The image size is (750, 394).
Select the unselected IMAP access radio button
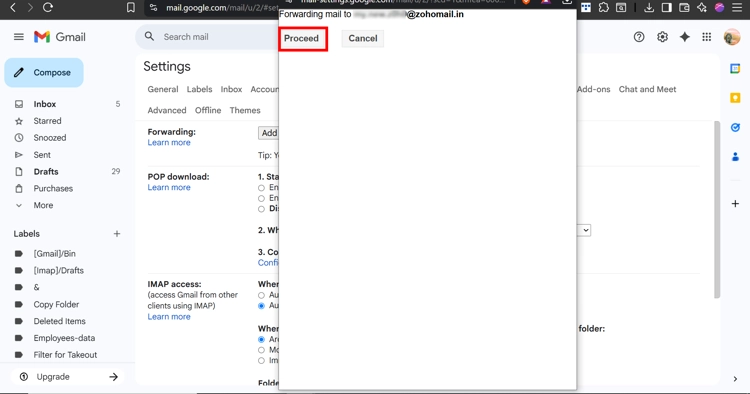(x=261, y=295)
